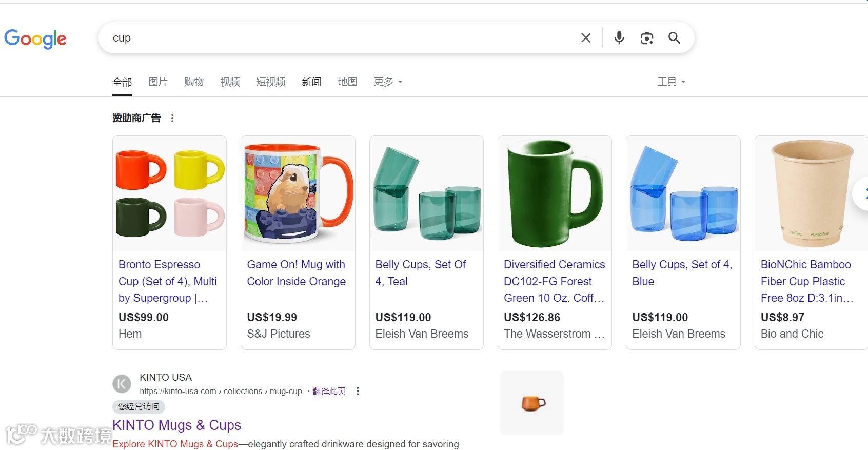The image size is (868, 450).
Task: Switch to the 图片 images tab
Action: [x=158, y=82]
